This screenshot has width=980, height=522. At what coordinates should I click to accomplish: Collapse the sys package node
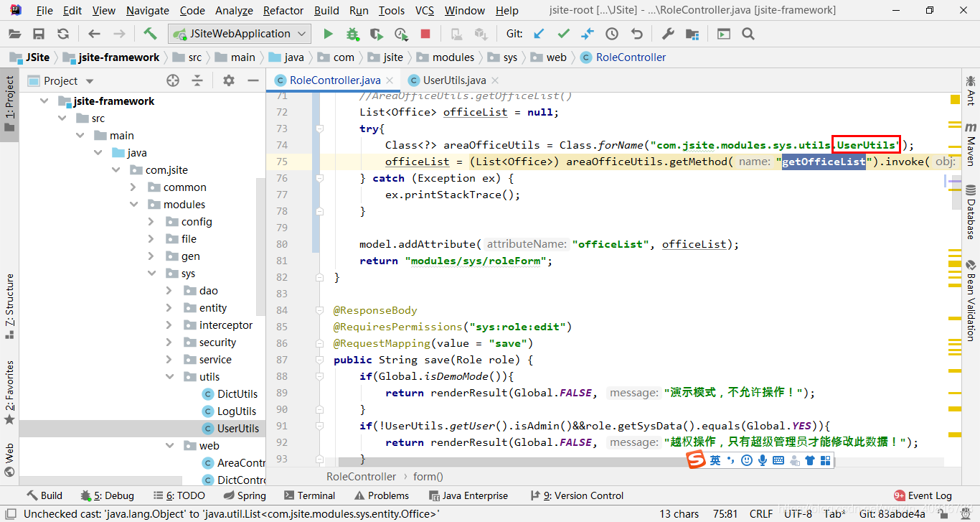[151, 273]
